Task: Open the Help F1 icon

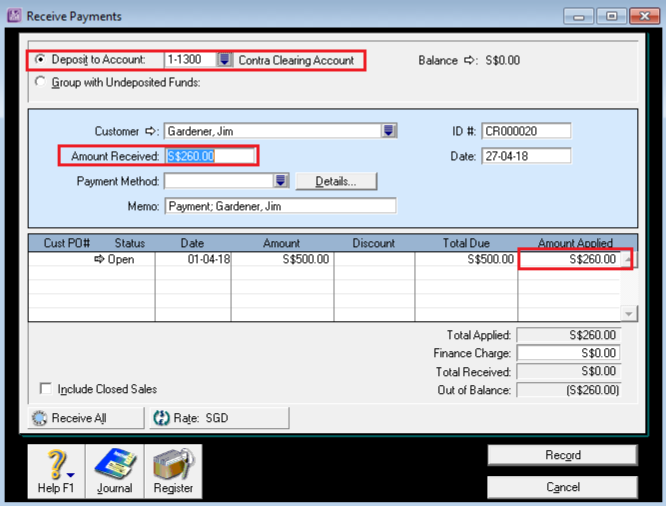Action: click(56, 471)
